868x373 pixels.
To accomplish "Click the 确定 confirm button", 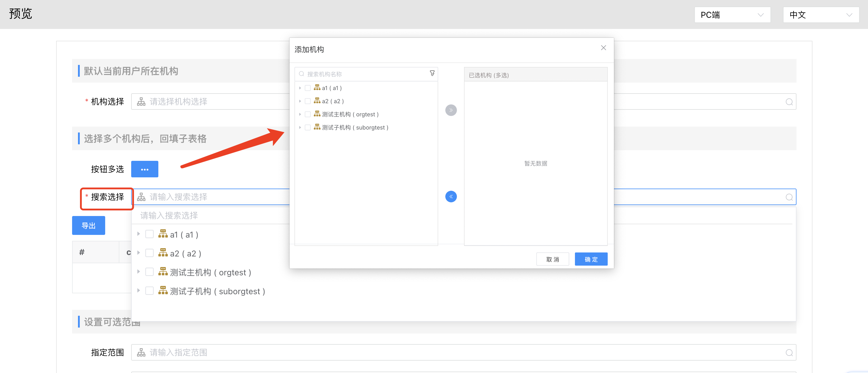I will pos(591,259).
